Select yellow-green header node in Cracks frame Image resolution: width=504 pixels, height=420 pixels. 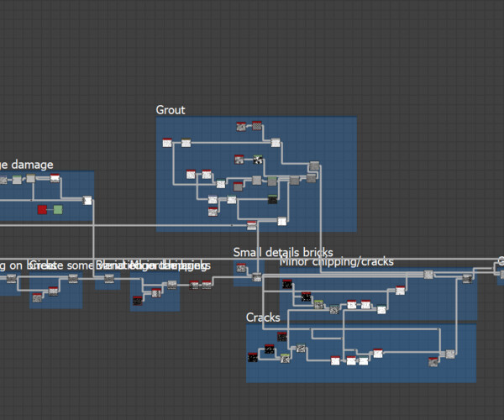285,358
